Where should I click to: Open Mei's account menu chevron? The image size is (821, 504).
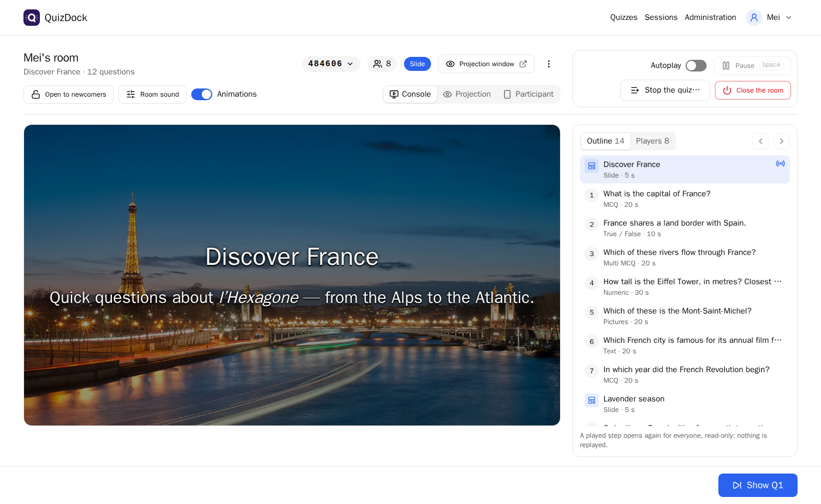click(789, 18)
